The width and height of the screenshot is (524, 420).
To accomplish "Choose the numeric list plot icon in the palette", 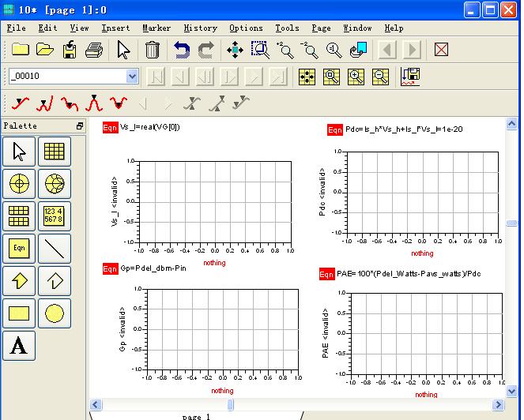I will pos(54,216).
